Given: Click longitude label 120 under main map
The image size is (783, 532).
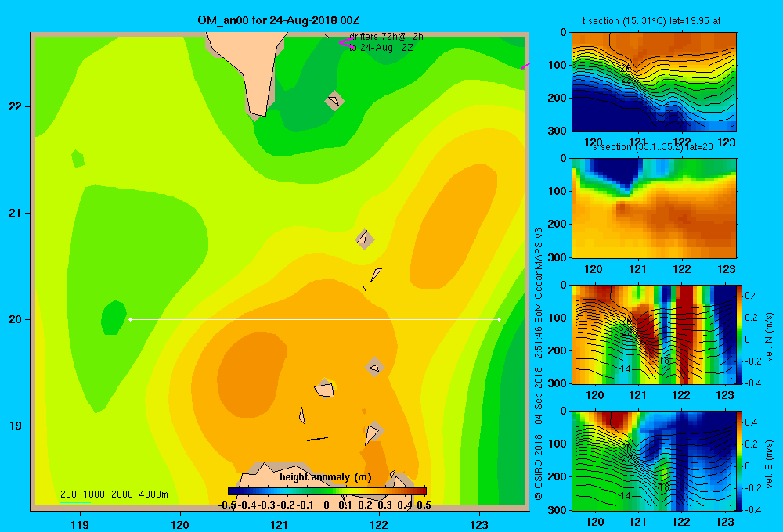Looking at the screenshot, I should tap(180, 524).
